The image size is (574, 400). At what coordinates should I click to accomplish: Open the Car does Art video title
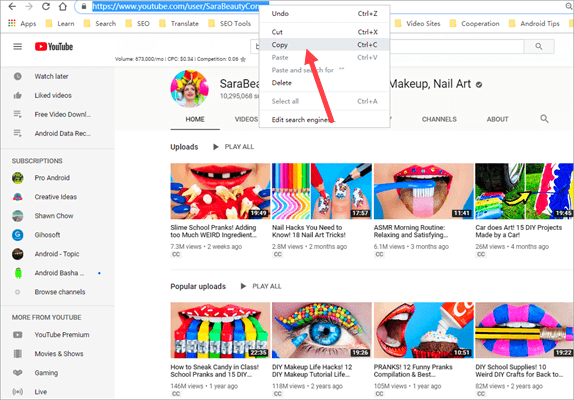pos(518,231)
